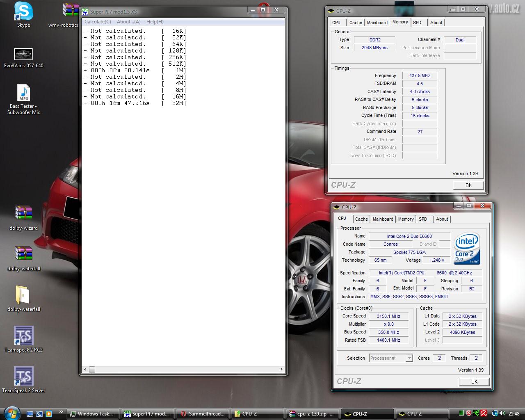Screen dimensions: 525x420
Task: Expand the Quick Launch overflow chevron
Action: coord(61,412)
